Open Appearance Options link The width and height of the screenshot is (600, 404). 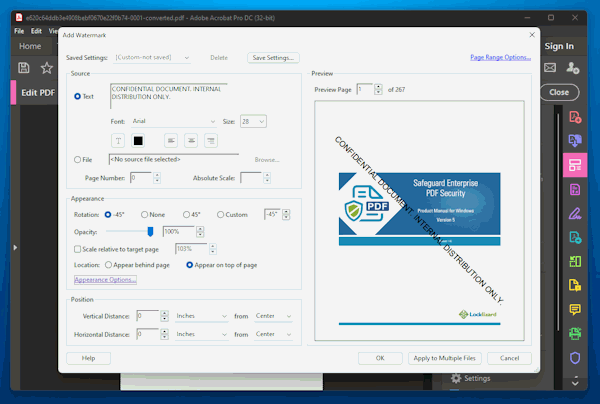click(x=105, y=280)
